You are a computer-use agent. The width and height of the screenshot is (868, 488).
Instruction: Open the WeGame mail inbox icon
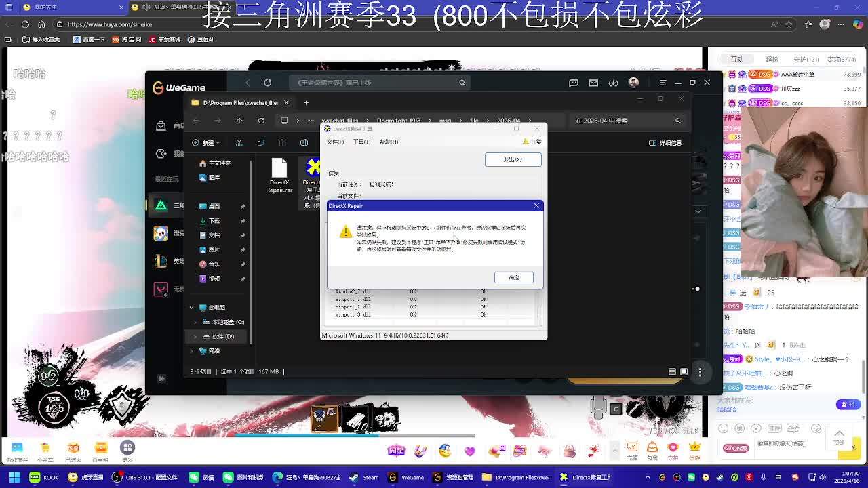pos(593,83)
